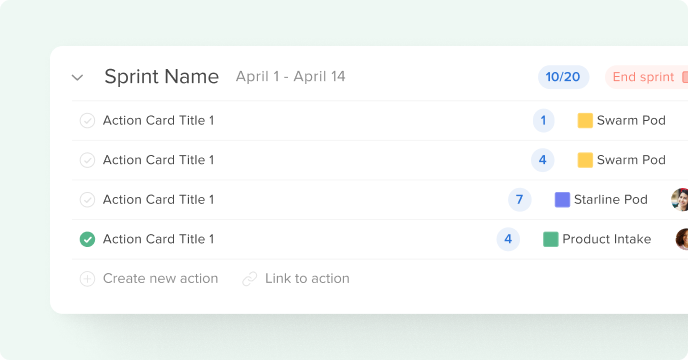Click the yellow swatch of first Swarm Pod
Image resolution: width=688 pixels, height=360 pixels.
click(585, 120)
